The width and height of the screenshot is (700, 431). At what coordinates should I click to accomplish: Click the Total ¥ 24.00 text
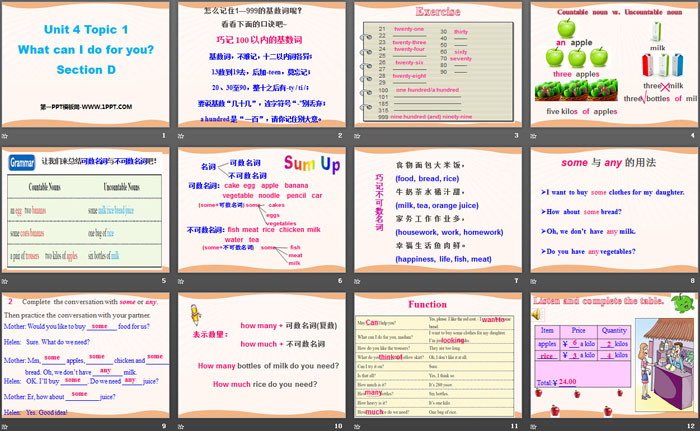560,382
